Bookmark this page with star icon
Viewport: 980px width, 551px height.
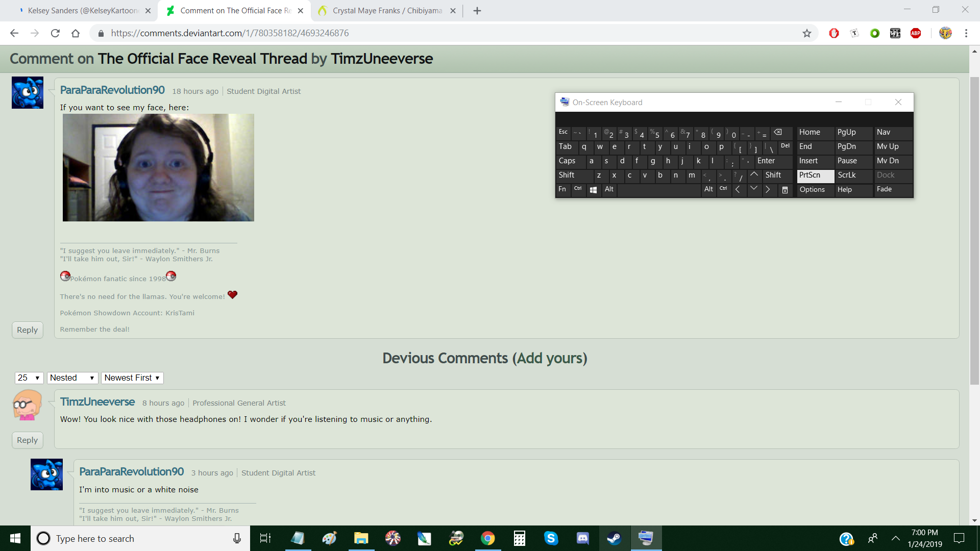point(806,33)
